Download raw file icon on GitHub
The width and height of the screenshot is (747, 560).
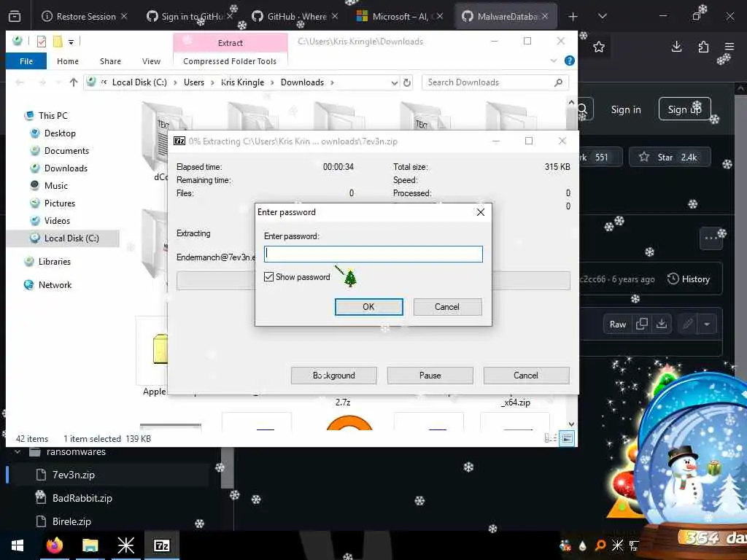661,324
